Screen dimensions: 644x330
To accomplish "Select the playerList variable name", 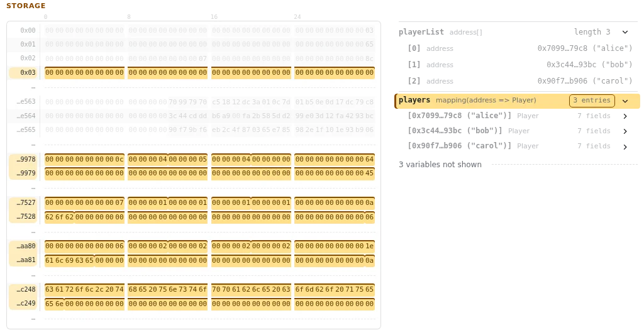I will coord(421,32).
